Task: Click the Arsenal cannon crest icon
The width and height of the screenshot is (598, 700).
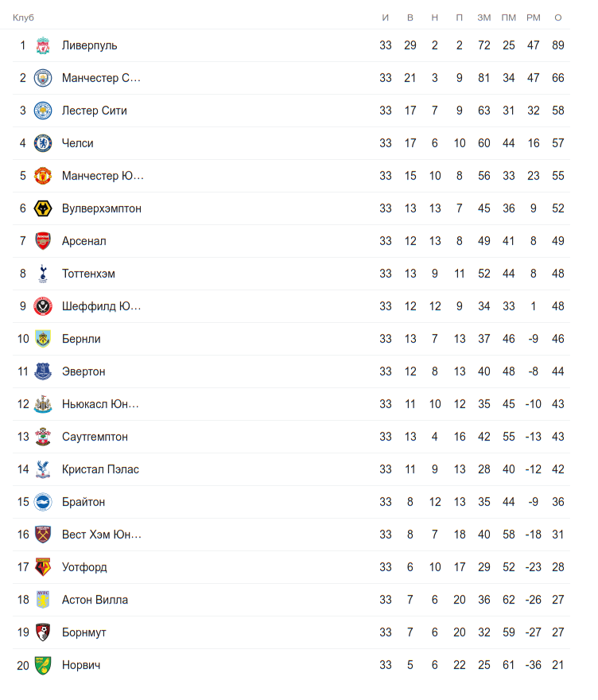Action: tap(43, 241)
